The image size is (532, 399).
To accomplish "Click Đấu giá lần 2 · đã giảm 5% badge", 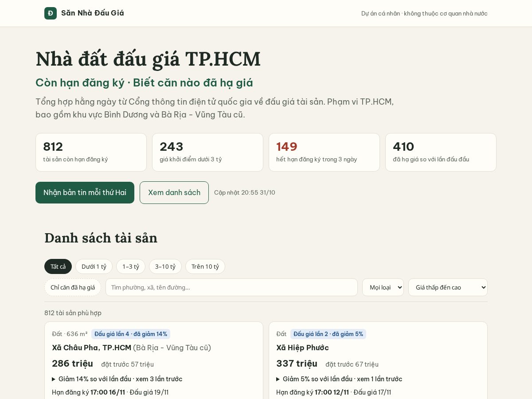I will 328,334.
